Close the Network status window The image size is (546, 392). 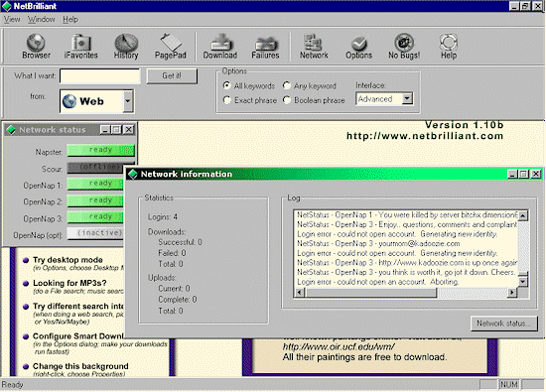pos(128,130)
